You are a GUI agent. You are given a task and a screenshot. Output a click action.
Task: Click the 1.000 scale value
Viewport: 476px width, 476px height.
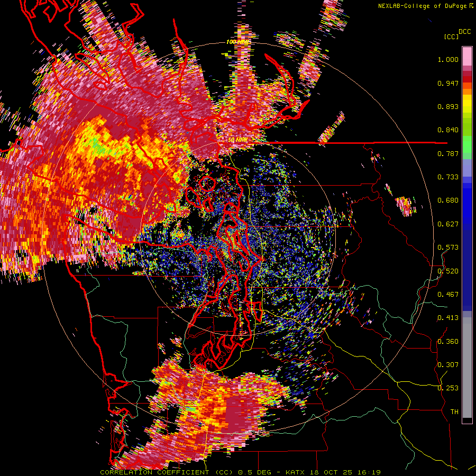pos(448,59)
